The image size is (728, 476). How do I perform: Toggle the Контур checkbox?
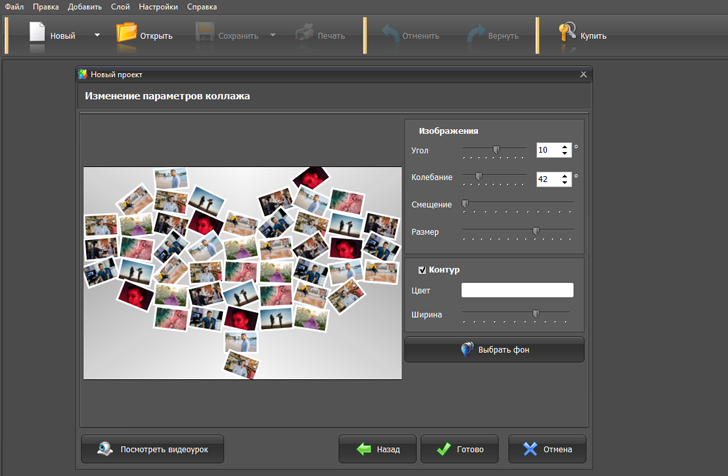(x=422, y=270)
